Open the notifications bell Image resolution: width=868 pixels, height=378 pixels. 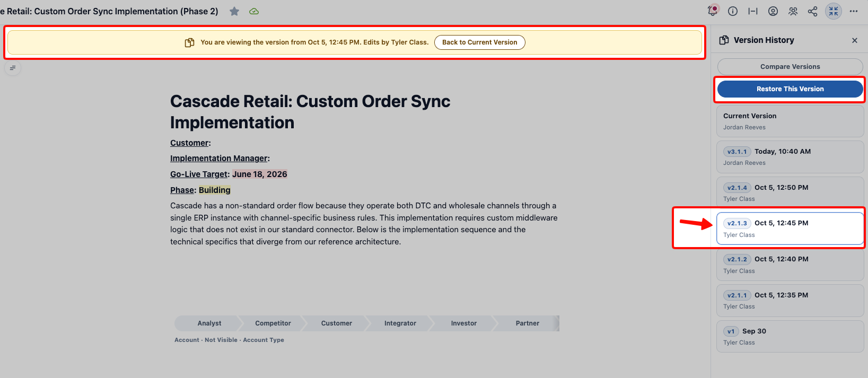click(713, 11)
